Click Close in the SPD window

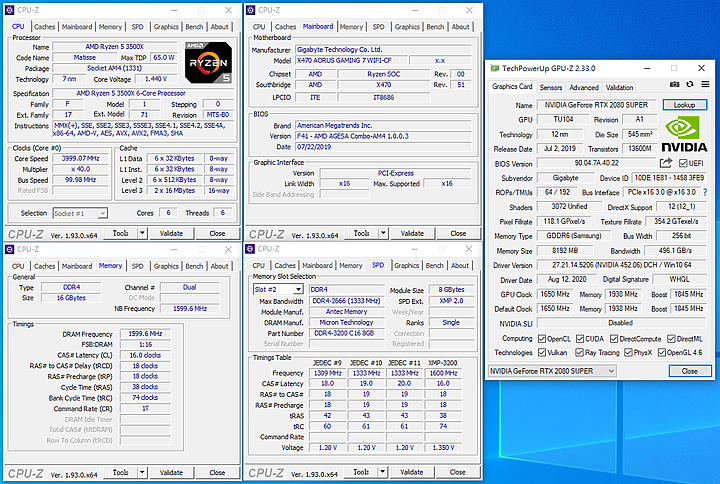457,472
